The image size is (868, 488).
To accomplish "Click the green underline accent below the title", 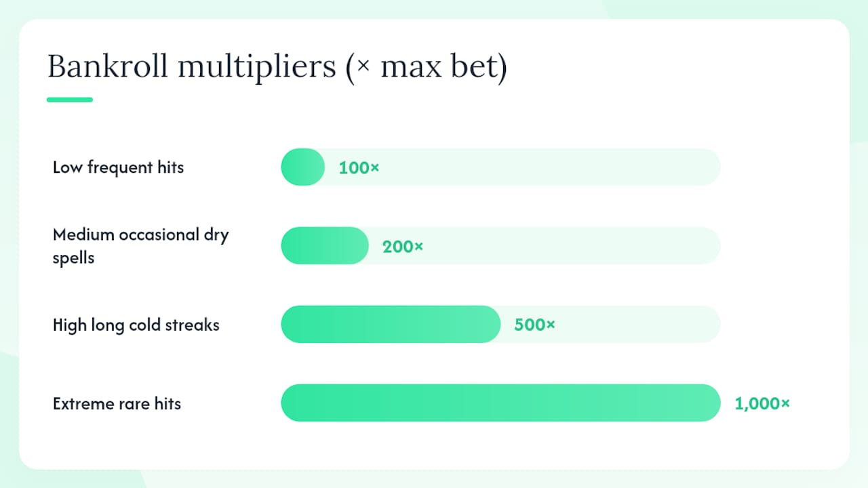I will coord(70,100).
